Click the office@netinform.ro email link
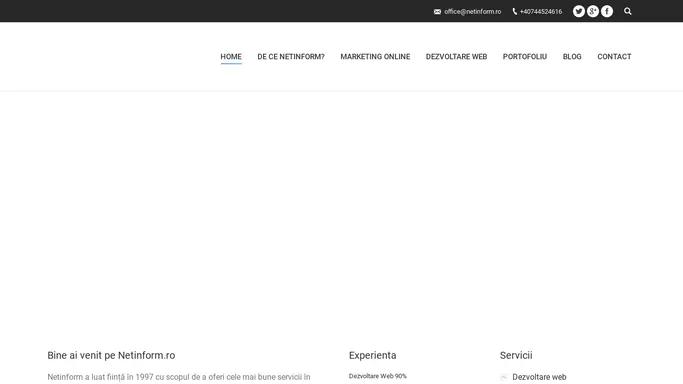This screenshot has width=683, height=384. pyautogui.click(x=473, y=12)
